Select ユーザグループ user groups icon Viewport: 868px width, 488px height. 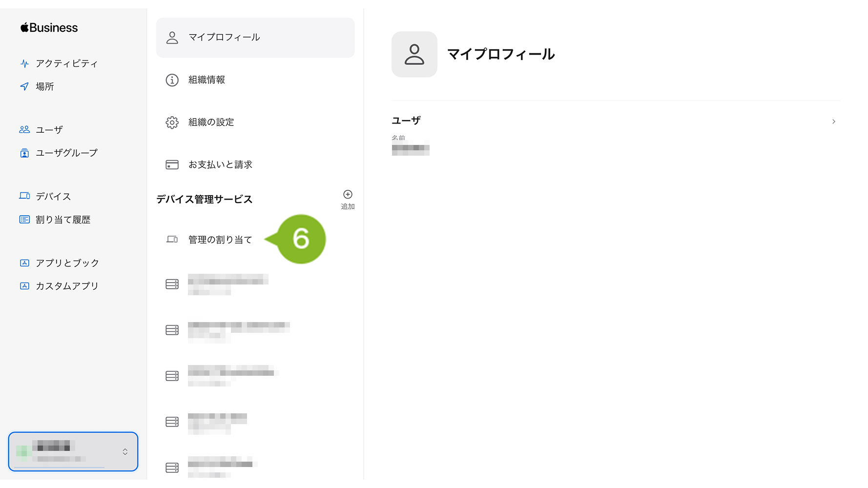24,153
